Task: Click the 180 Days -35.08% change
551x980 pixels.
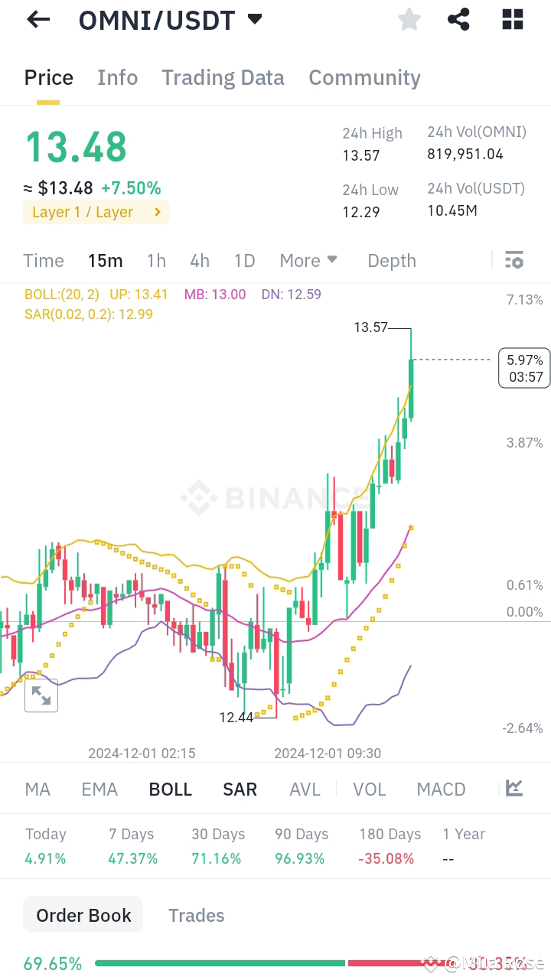Action: point(386,858)
